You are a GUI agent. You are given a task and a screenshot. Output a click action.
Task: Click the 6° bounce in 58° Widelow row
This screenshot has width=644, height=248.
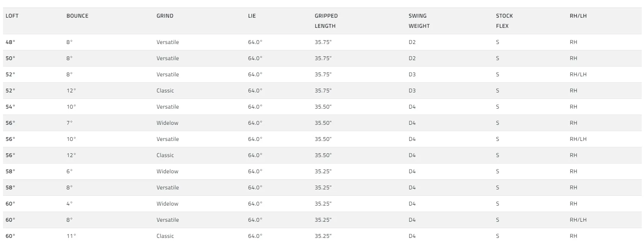(x=70, y=171)
